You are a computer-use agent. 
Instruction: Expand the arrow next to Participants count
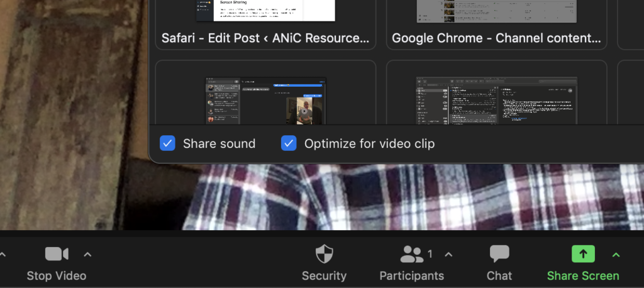tap(448, 255)
